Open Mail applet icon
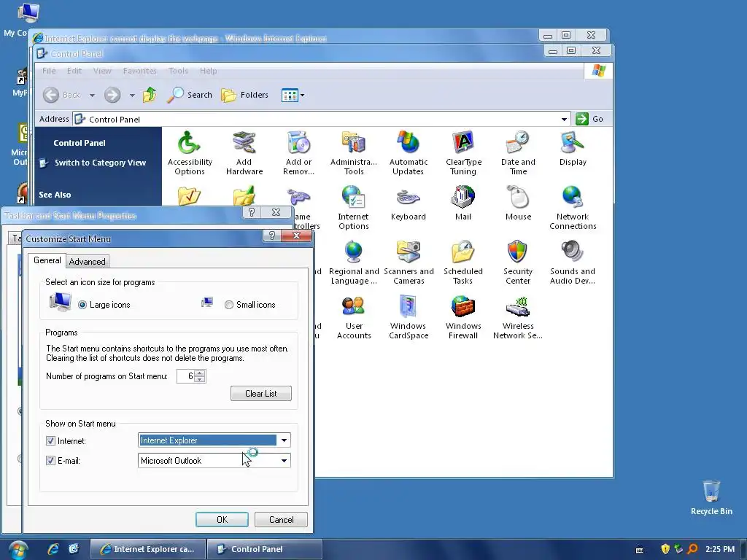Screen dimensions: 747x560 (x=463, y=203)
